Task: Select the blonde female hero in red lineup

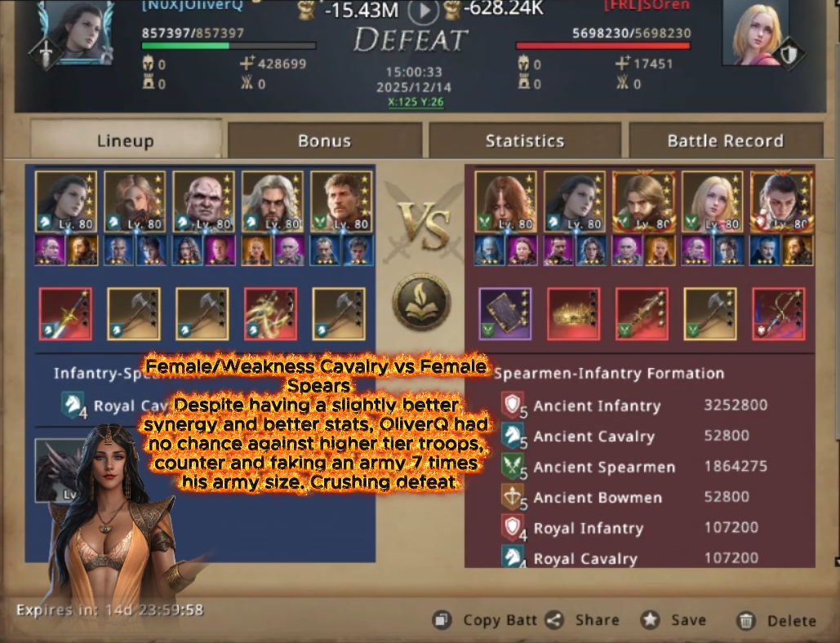Action: (x=713, y=202)
